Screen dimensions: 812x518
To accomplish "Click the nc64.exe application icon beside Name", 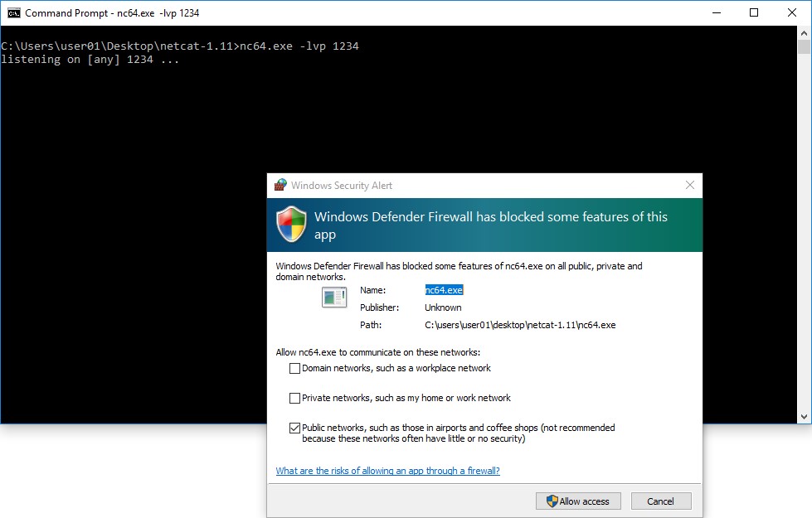I will coord(334,297).
